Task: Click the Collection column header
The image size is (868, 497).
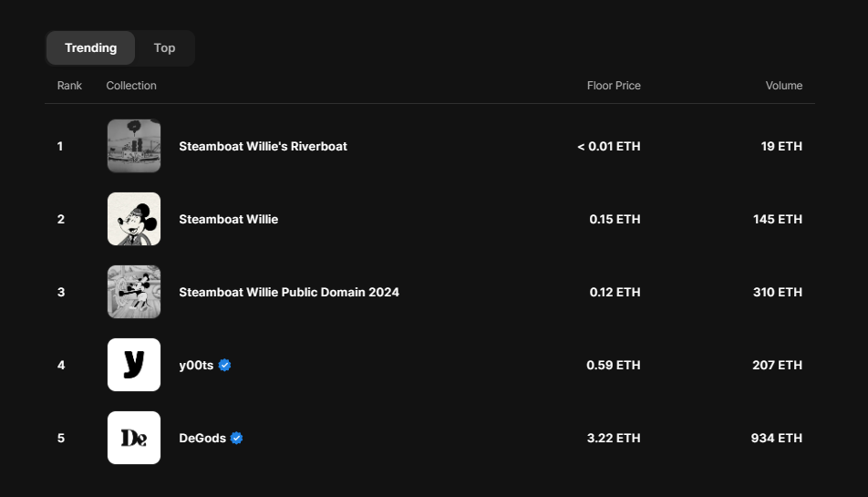Action: tap(131, 86)
